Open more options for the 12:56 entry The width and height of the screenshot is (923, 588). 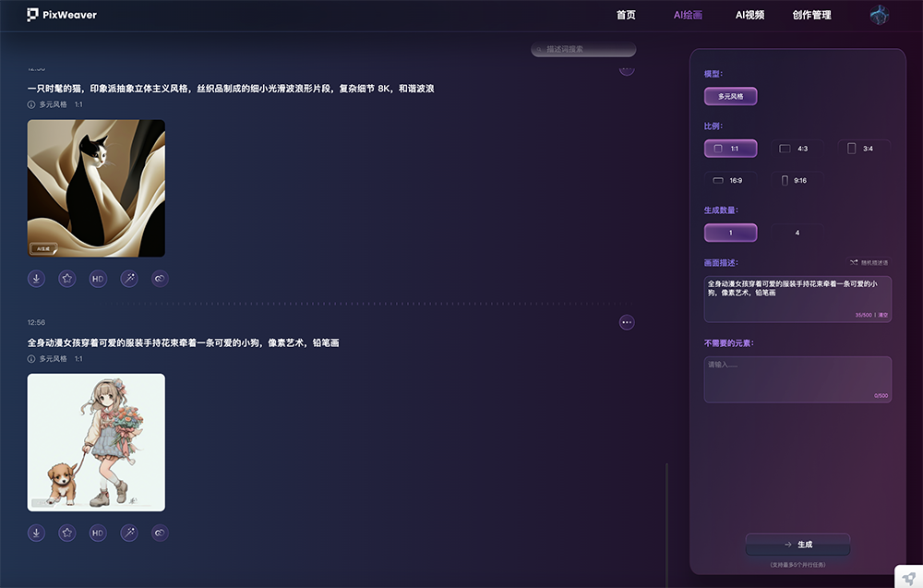click(627, 322)
